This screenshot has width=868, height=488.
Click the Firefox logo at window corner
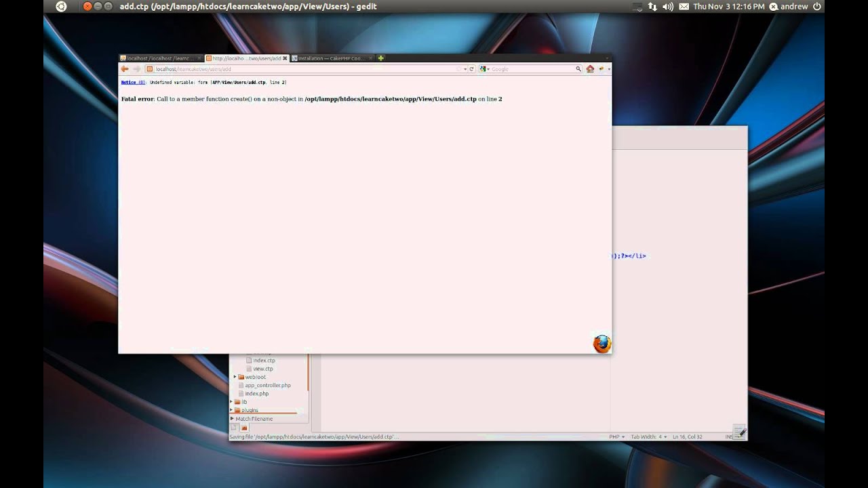tap(601, 344)
